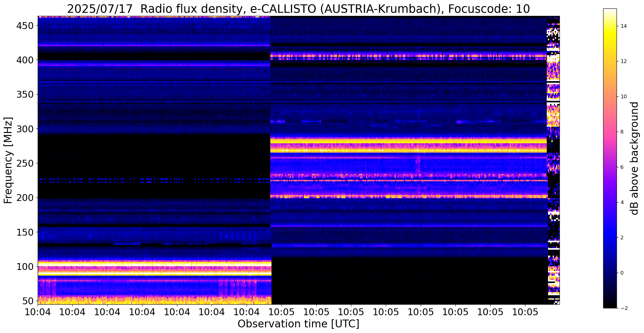This screenshot has height=333, width=644.
Task: Click the plot title mentioning e-CALLISTO AUSTRIA-Krumbach
Action: 298,9
